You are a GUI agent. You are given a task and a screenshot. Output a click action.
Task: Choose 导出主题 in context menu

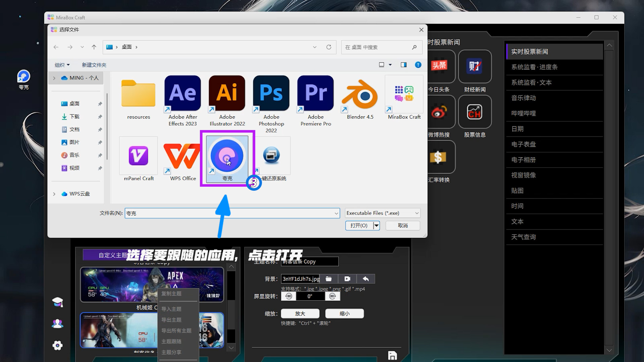click(171, 320)
